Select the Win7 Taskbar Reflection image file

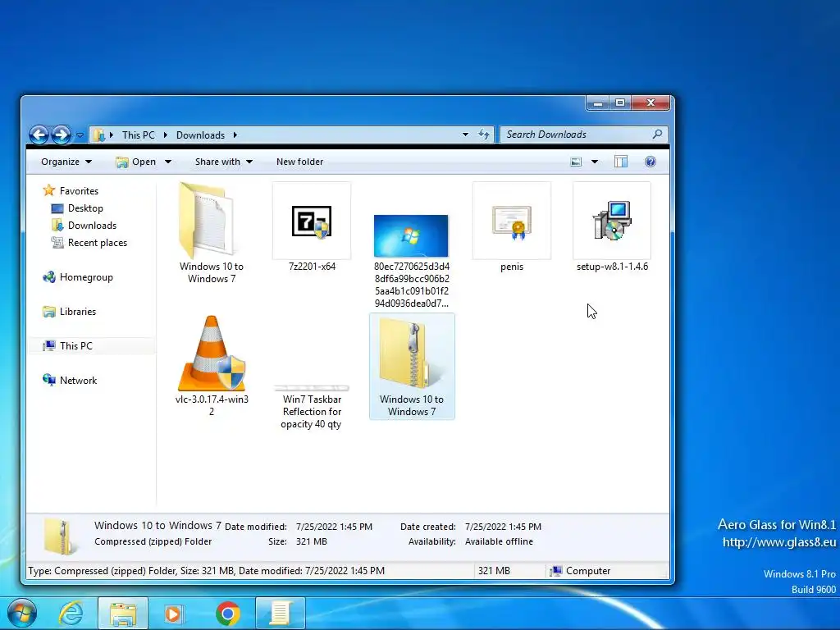312,407
